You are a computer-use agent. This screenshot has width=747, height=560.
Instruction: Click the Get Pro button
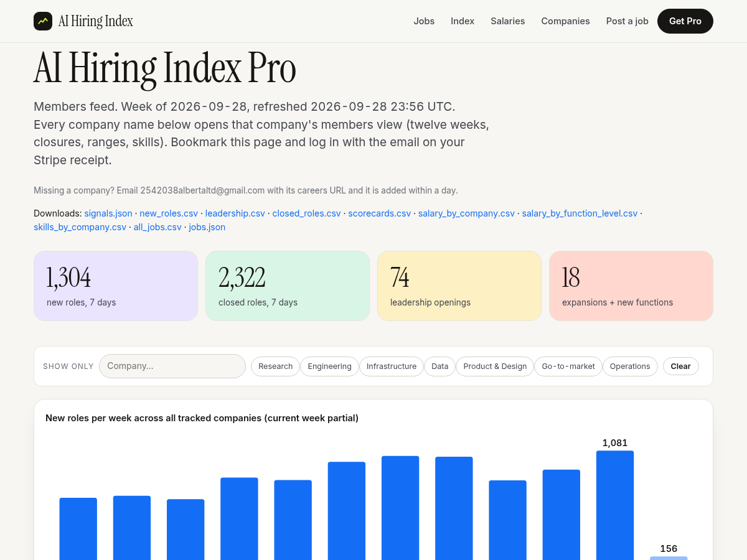tap(685, 21)
